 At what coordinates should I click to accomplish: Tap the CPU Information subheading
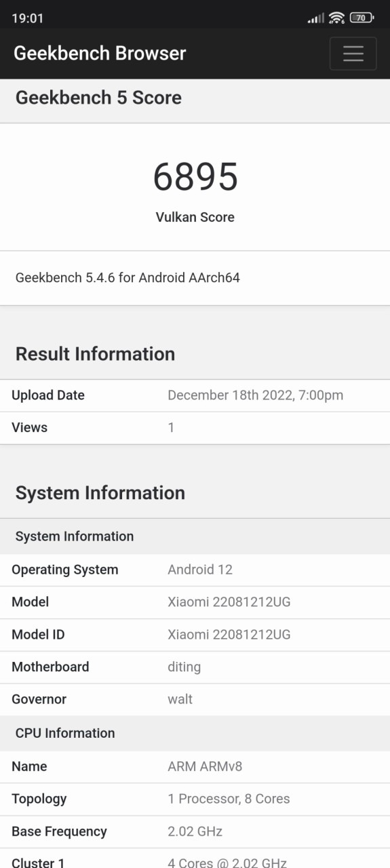(x=65, y=733)
